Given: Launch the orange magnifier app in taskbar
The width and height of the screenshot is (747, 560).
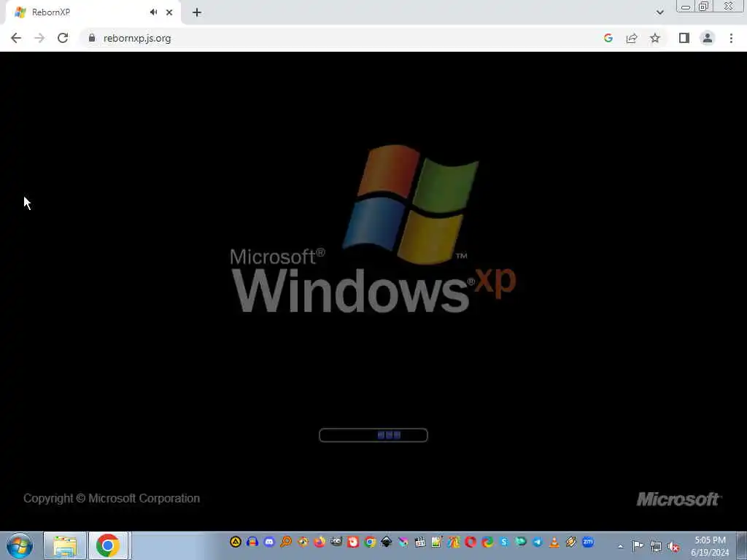Looking at the screenshot, I should pyautogui.click(x=286, y=542).
